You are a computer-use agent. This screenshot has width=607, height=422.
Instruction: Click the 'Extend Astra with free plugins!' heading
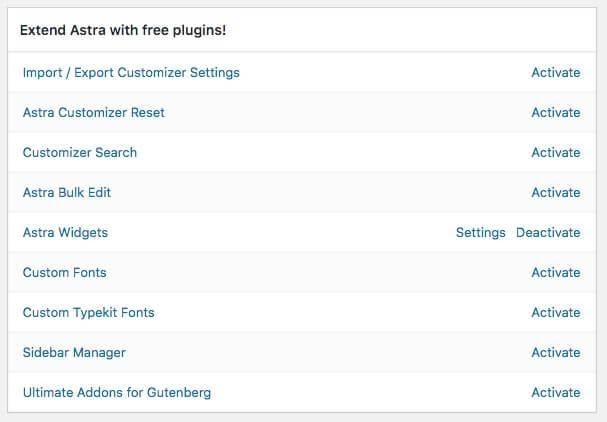click(123, 31)
